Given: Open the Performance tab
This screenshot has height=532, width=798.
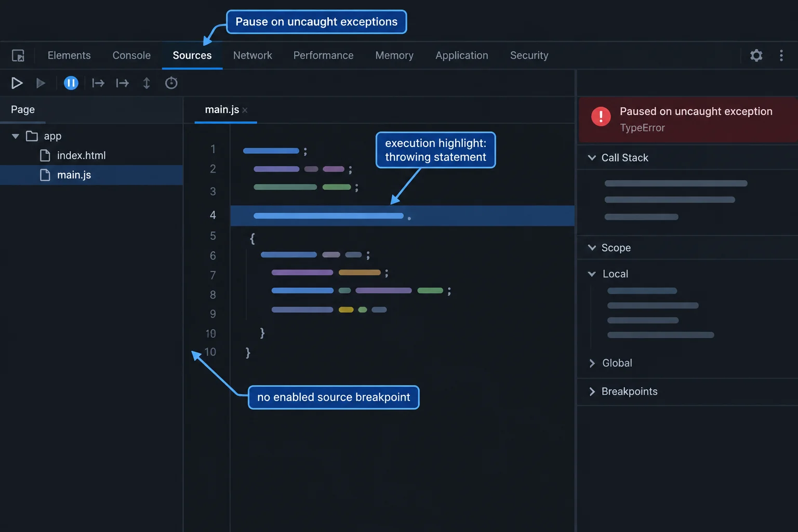Looking at the screenshot, I should 323,56.
